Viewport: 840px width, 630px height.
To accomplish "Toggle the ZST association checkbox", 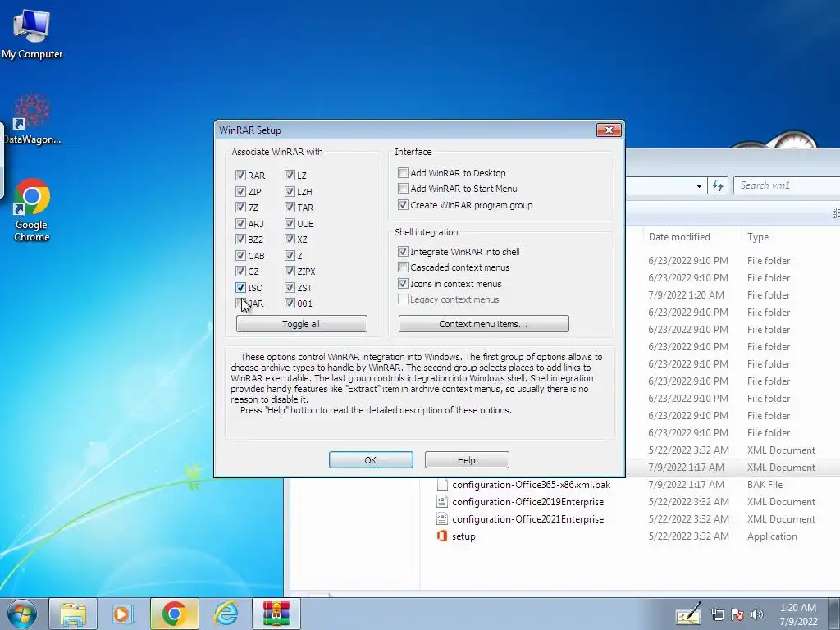I will tap(290, 288).
